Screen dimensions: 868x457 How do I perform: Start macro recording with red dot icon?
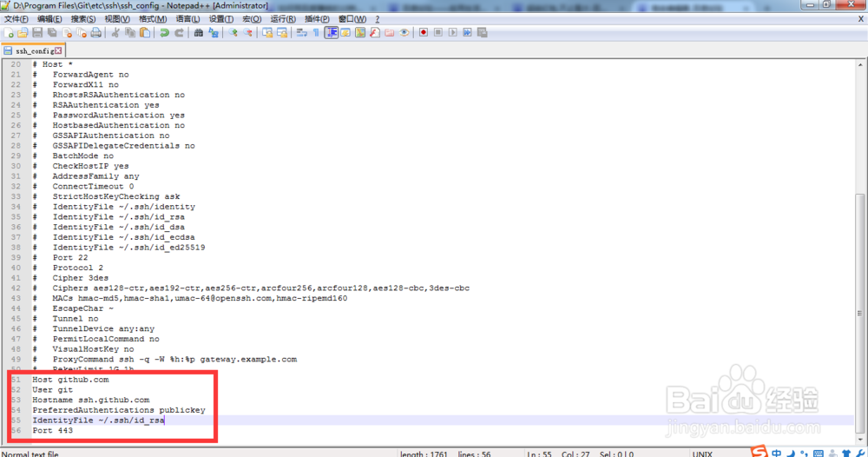(424, 33)
